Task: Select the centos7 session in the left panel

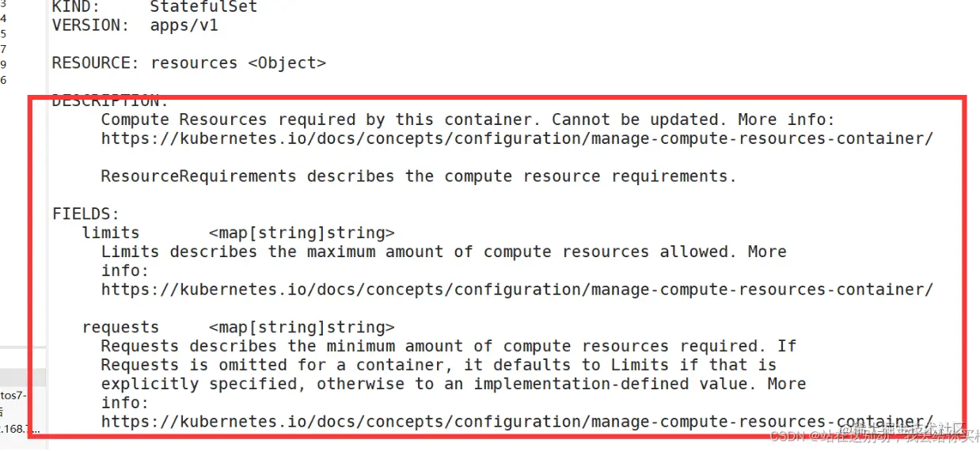Action: (x=14, y=395)
